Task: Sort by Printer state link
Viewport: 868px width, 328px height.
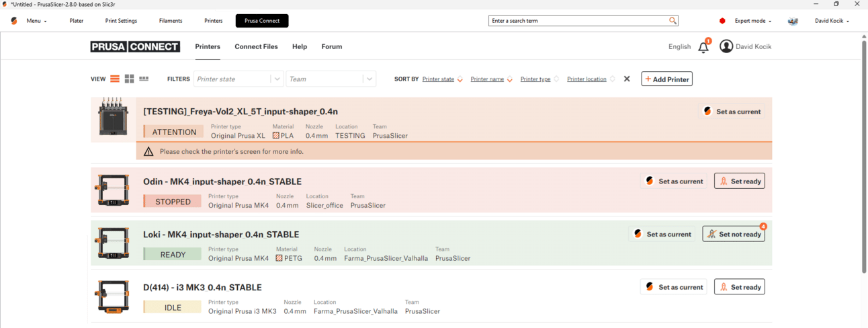Action: click(438, 79)
